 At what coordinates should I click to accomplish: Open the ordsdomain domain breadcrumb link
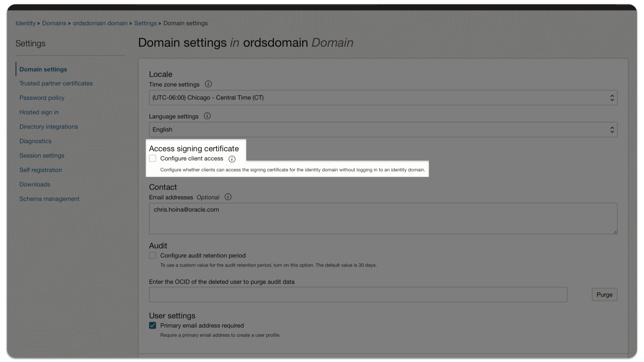click(x=100, y=23)
